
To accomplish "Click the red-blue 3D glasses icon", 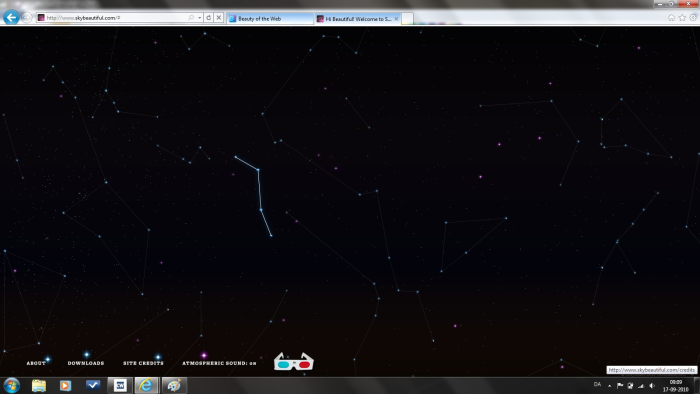I will 294,362.
